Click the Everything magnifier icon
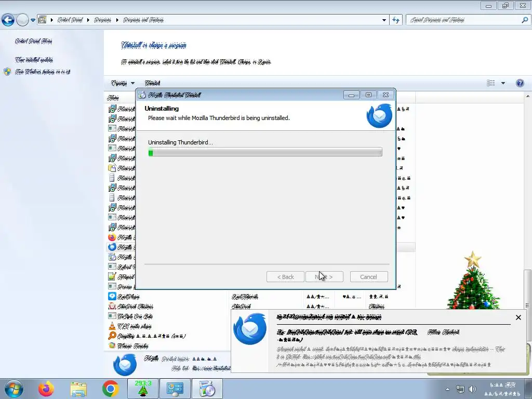 pos(112,336)
